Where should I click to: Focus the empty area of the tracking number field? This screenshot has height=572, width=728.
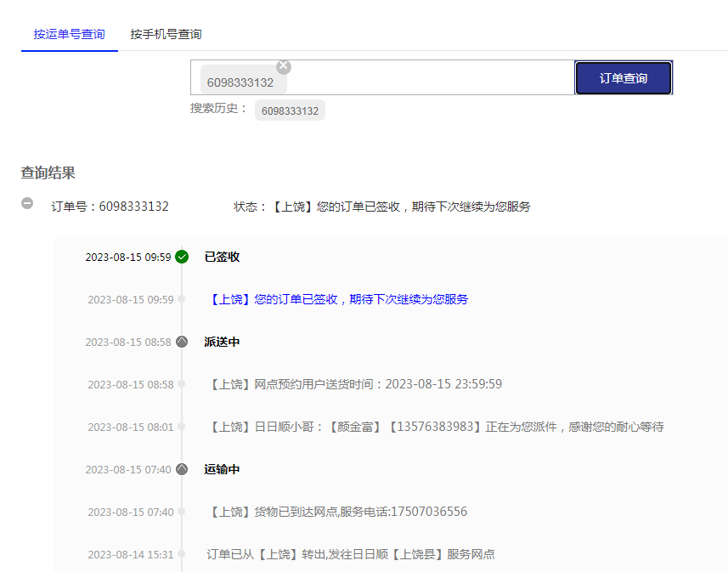click(429, 78)
